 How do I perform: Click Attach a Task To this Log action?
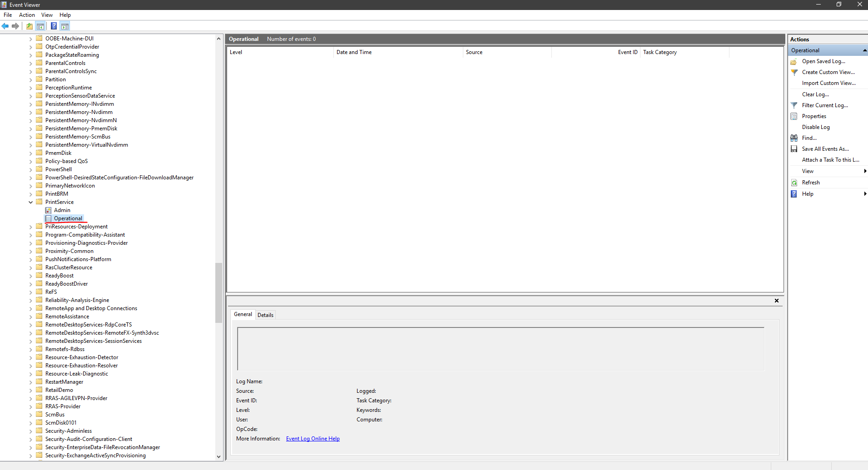831,160
